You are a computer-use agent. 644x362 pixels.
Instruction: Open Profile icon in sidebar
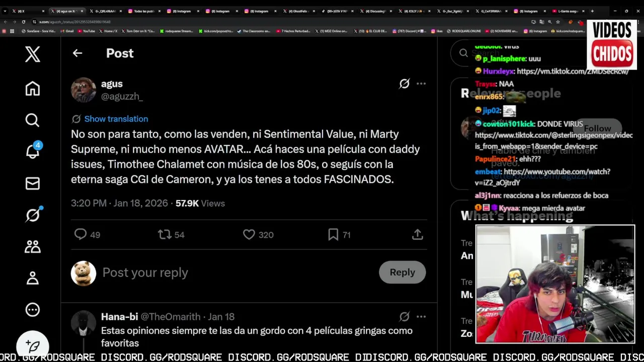pos(33,278)
